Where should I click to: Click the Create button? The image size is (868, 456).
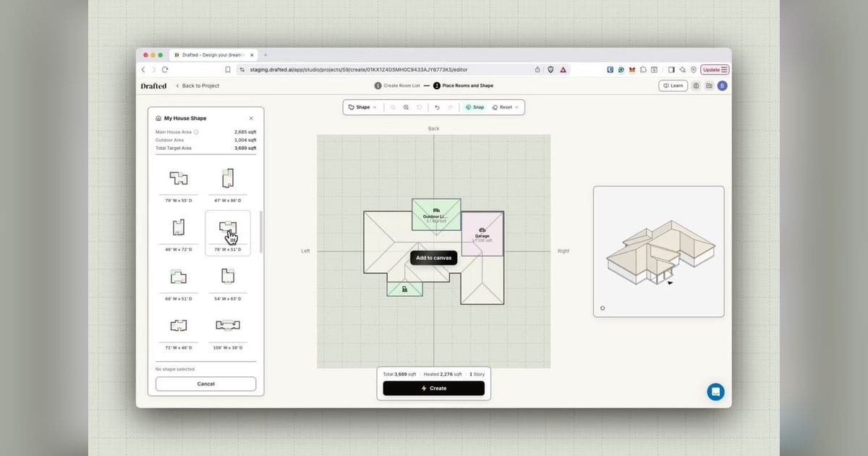click(434, 389)
